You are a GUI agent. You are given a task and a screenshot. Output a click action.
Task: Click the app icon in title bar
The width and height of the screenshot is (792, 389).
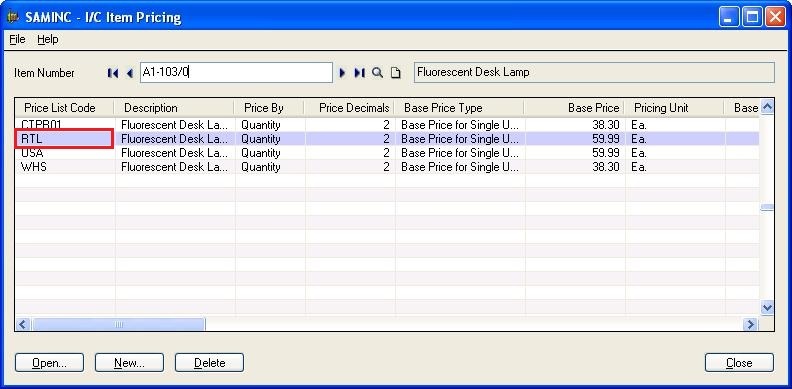click(13, 17)
